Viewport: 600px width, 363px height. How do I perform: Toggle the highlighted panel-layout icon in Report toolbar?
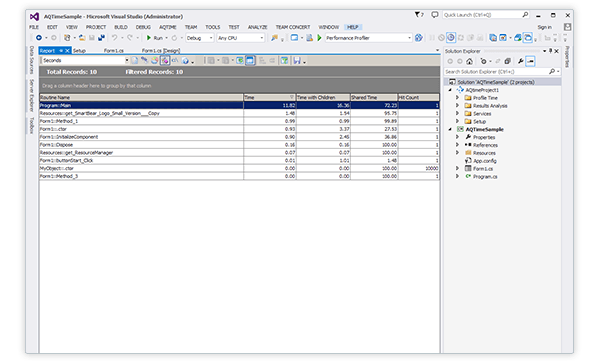250,60
